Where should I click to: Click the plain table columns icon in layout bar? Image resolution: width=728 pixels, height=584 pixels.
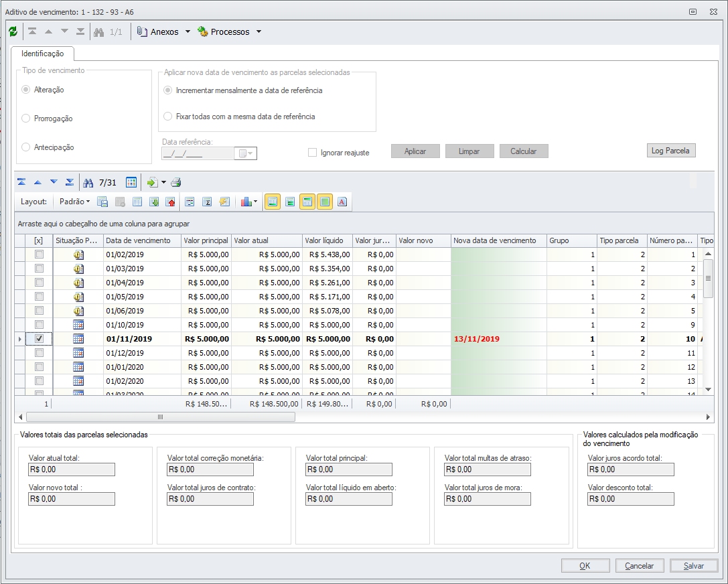(x=137, y=202)
